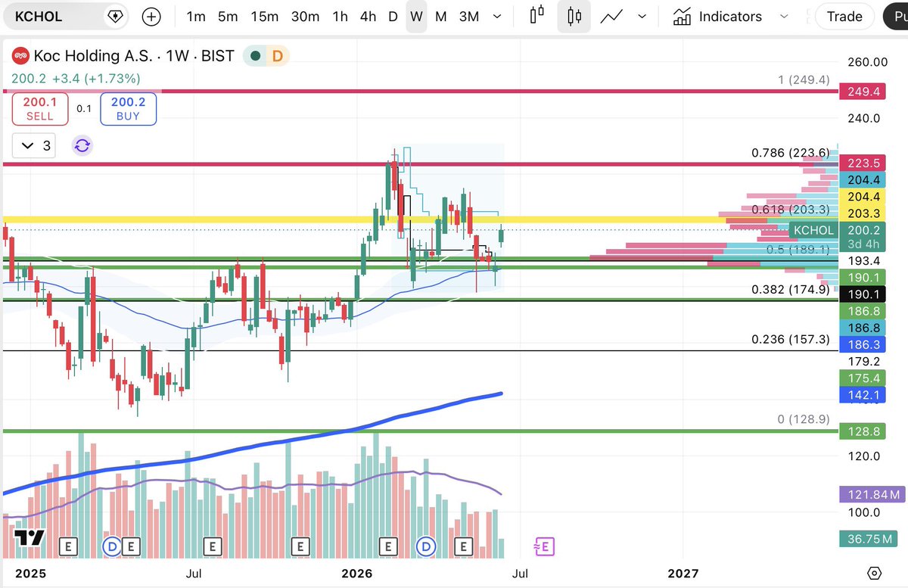Open the Indicators panel

(x=717, y=17)
